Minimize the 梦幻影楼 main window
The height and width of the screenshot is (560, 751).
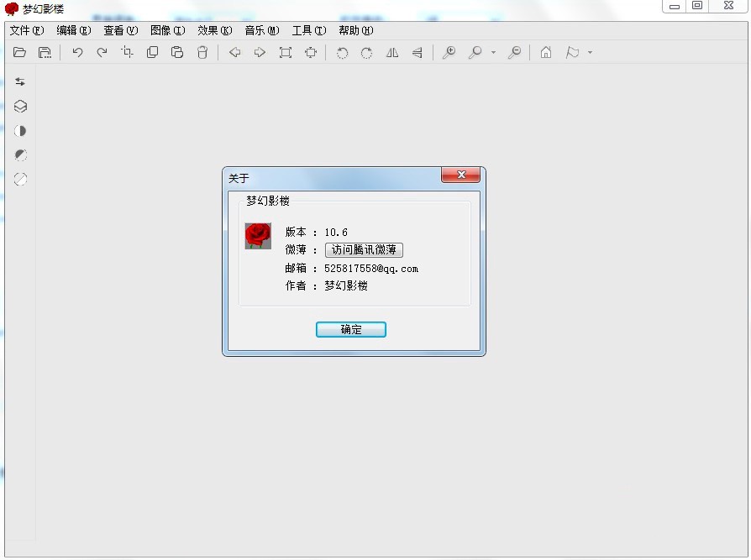[x=675, y=6]
